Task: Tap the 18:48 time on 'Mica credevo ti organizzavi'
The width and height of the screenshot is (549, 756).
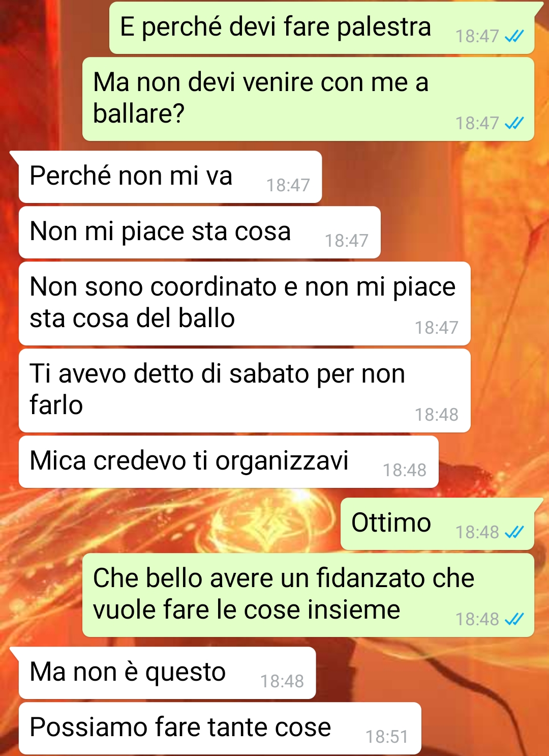Action: 405,470
